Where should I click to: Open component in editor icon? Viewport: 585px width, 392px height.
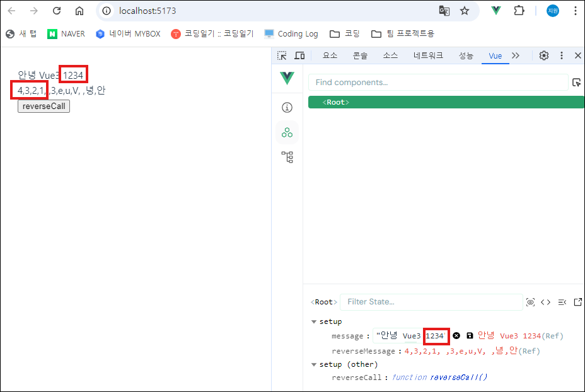[x=577, y=302]
